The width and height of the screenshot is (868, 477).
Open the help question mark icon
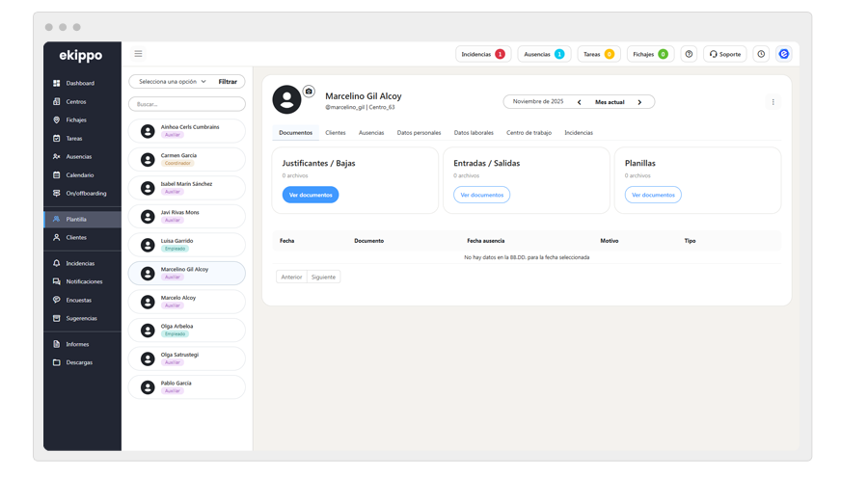point(689,54)
